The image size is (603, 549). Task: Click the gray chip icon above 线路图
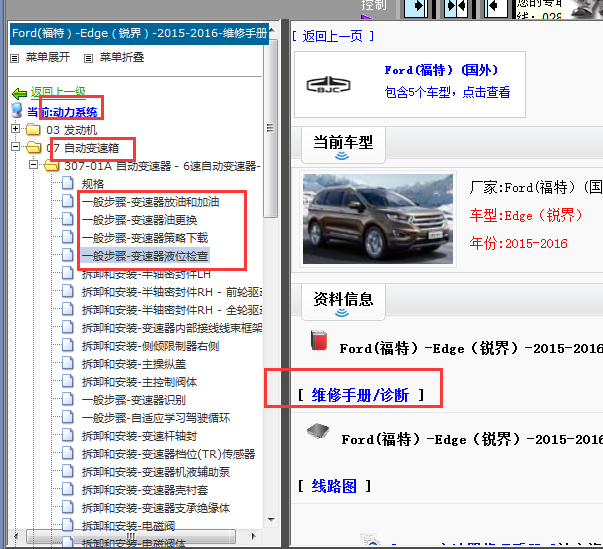(318, 431)
